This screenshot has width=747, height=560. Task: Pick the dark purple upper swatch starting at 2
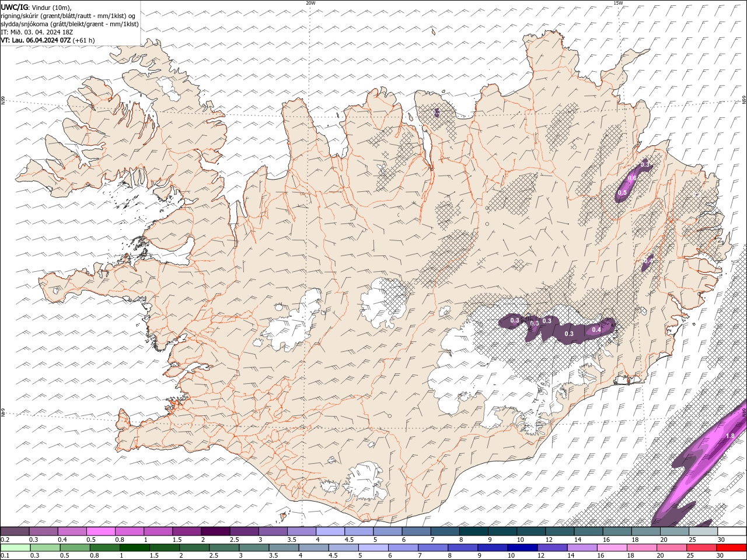(215, 531)
